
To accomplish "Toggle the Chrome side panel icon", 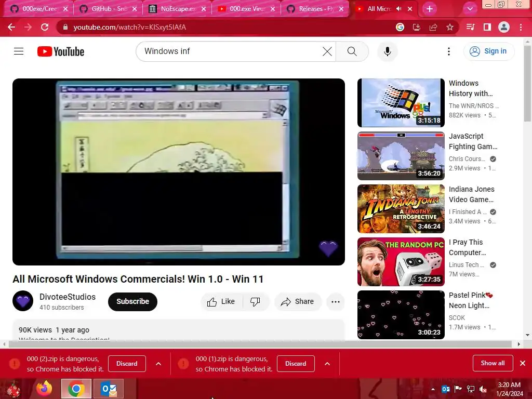I will (x=487, y=27).
